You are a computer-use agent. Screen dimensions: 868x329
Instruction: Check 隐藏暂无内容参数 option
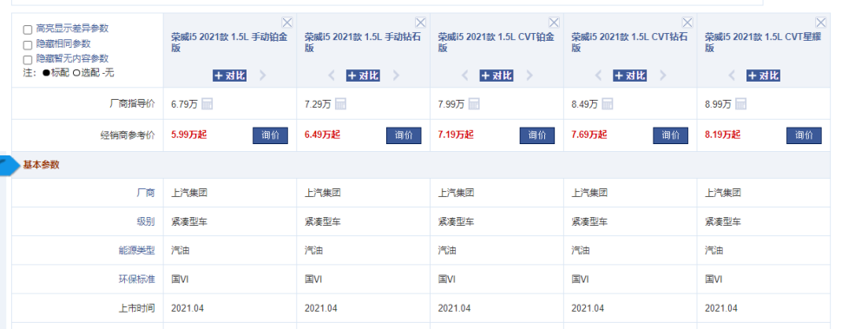pyautogui.click(x=27, y=60)
